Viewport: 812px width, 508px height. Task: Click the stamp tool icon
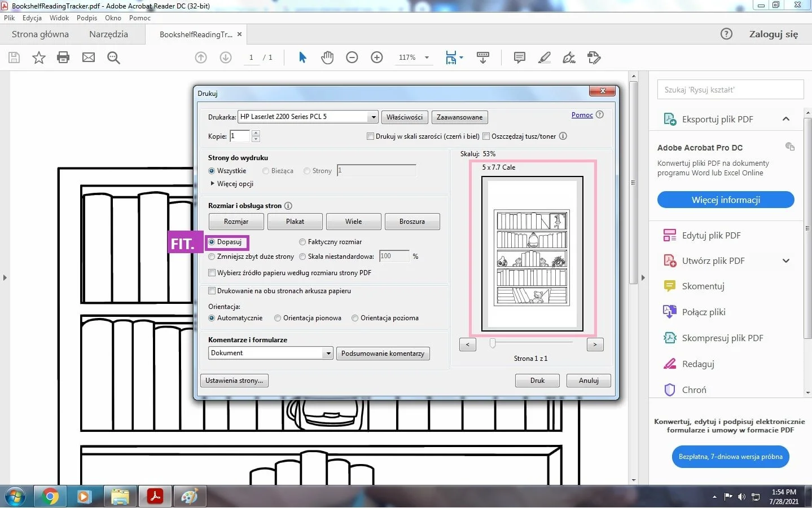tap(594, 58)
